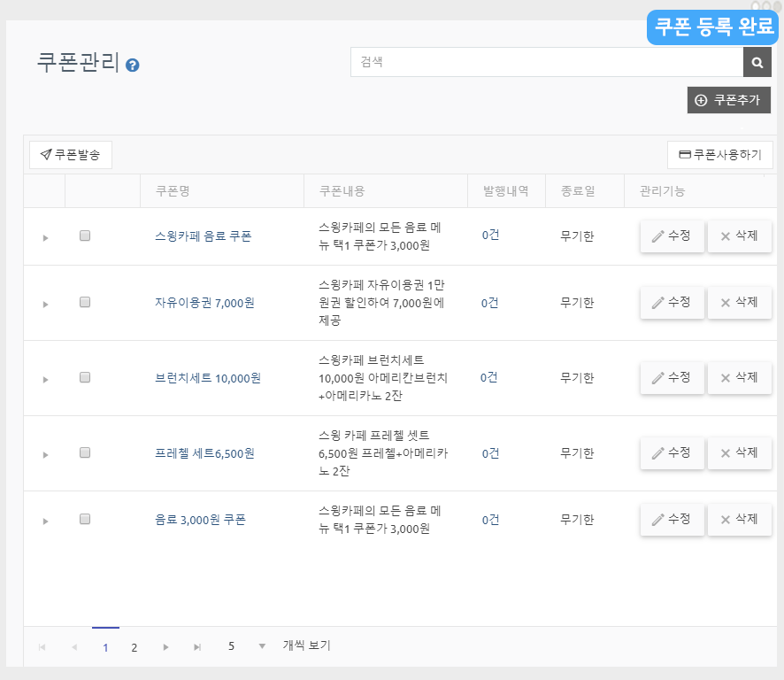This screenshot has height=680, width=784.
Task: Tick the 음료 3,000원 쿠폰 checkbox
Action: point(85,519)
